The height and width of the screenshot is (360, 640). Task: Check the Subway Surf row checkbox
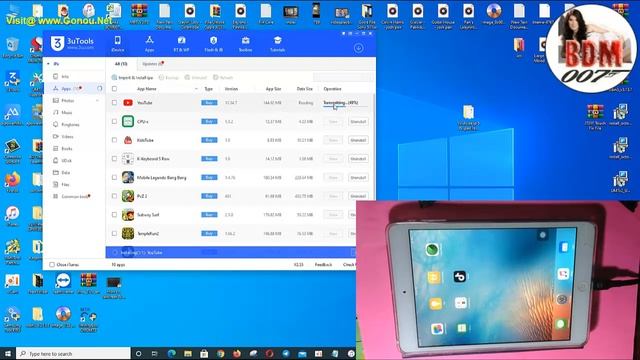point(114,215)
